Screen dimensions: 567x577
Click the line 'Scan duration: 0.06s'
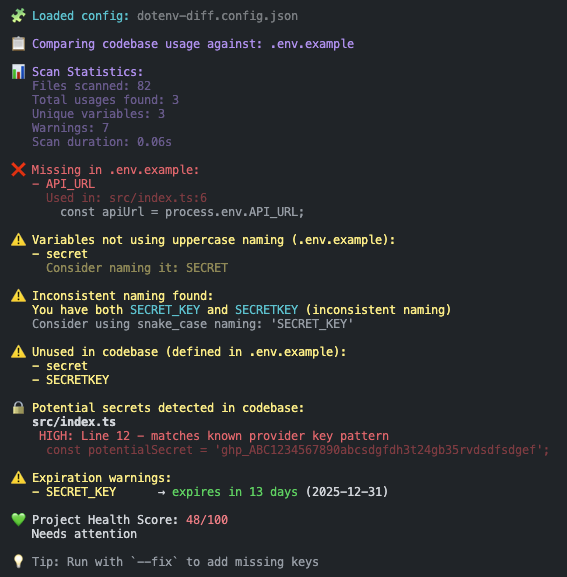click(x=102, y=142)
